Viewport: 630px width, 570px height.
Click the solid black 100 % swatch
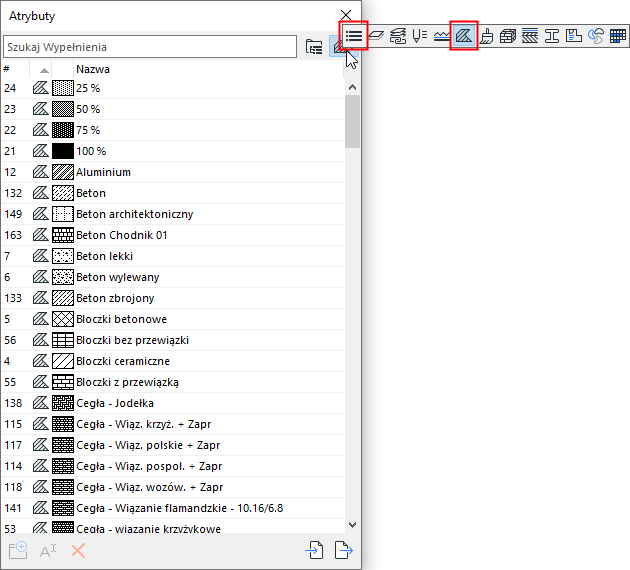click(63, 151)
